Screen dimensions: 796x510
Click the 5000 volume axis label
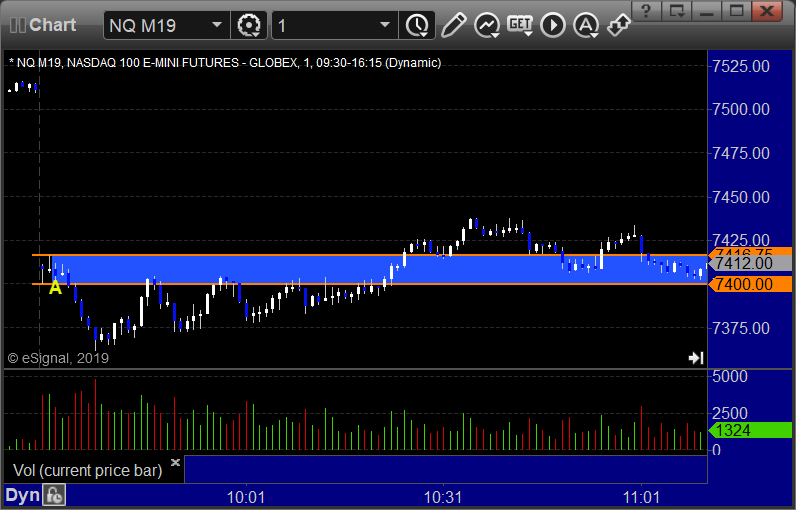coord(730,377)
